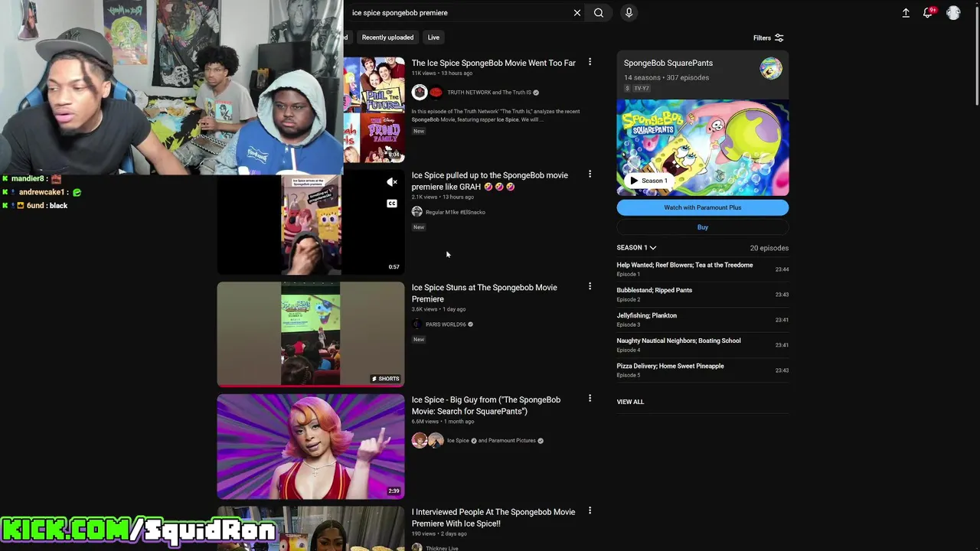Open title 'I Interviewed People At The Spongebob Movie Premiere'

pos(493,517)
